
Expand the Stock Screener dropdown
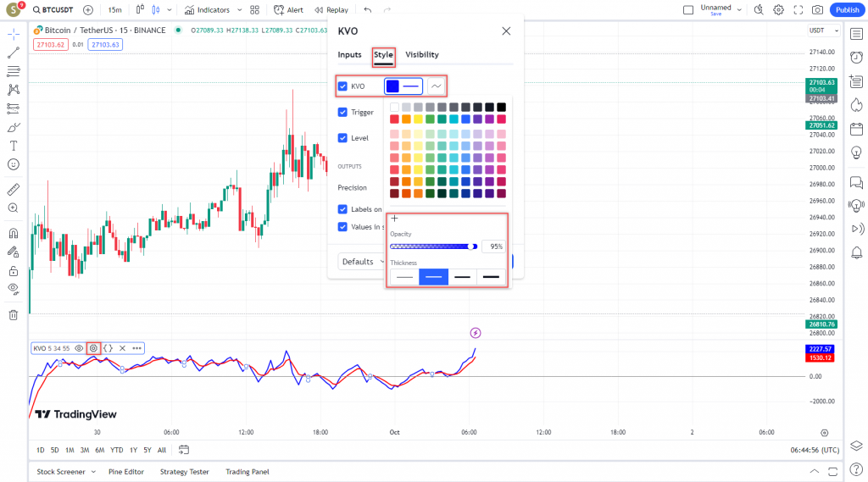pos(93,472)
